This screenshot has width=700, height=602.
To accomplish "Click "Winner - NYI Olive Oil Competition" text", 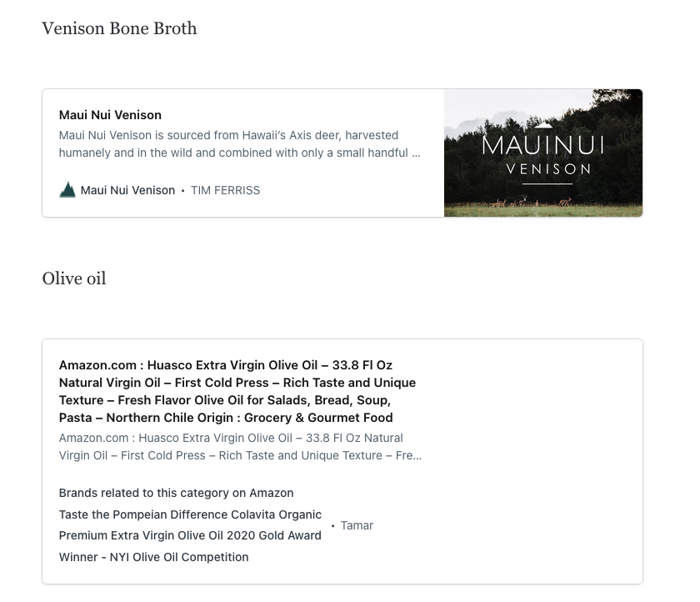I will coord(153,557).
